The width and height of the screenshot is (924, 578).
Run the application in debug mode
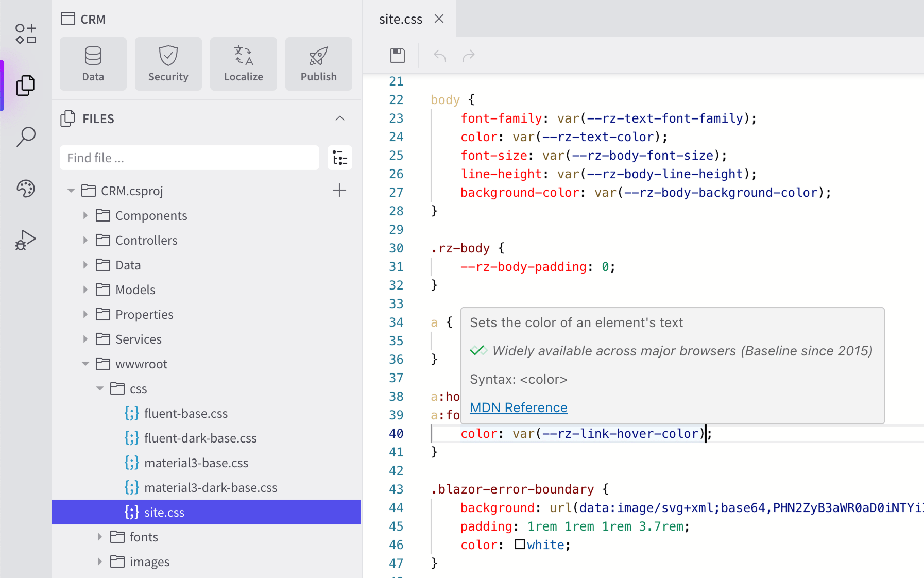[x=25, y=239]
